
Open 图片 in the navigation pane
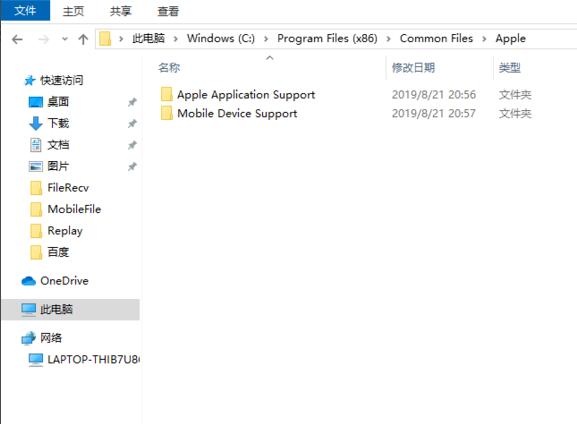pos(58,166)
